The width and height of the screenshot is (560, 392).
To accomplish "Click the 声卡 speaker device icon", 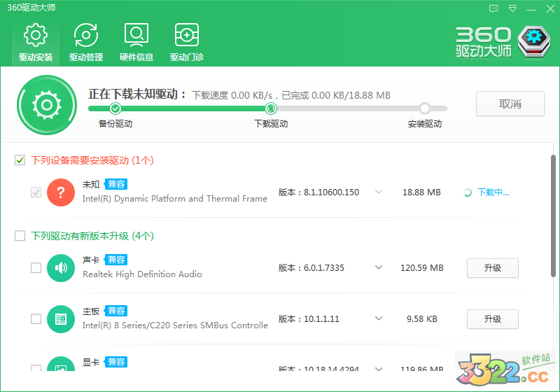I will [61, 268].
